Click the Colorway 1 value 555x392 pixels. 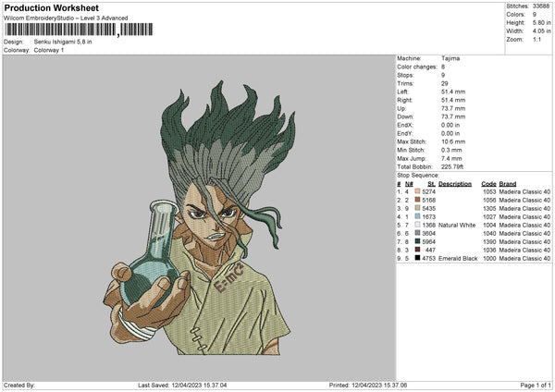coord(49,50)
